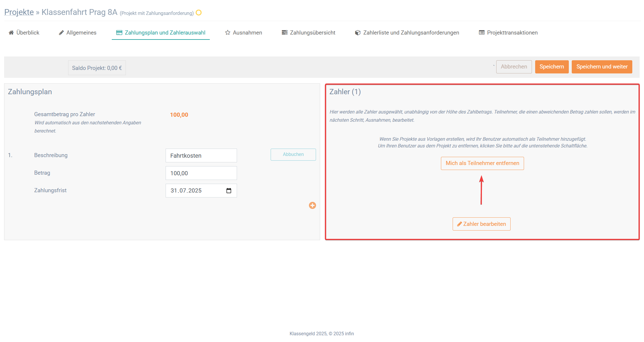This screenshot has height=342, width=644.
Task: Click the star icon of Ausnahmen tab
Action: point(228,32)
